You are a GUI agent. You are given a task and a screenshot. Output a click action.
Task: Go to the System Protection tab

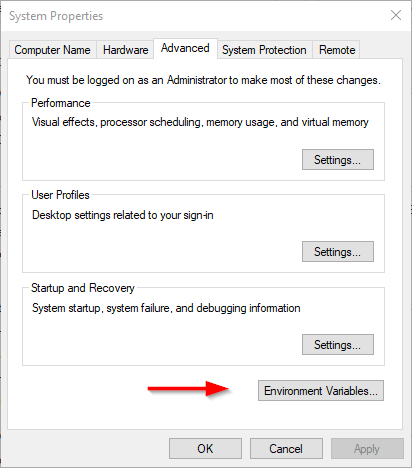pos(264,50)
